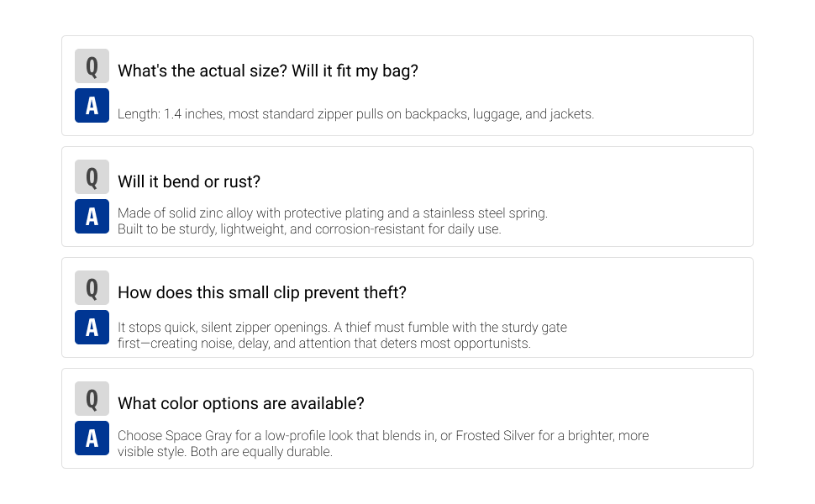Image resolution: width=815 pixels, height=504 pixels.
Task: Click the 'Choose Space Gray' answer text
Action: point(383,435)
